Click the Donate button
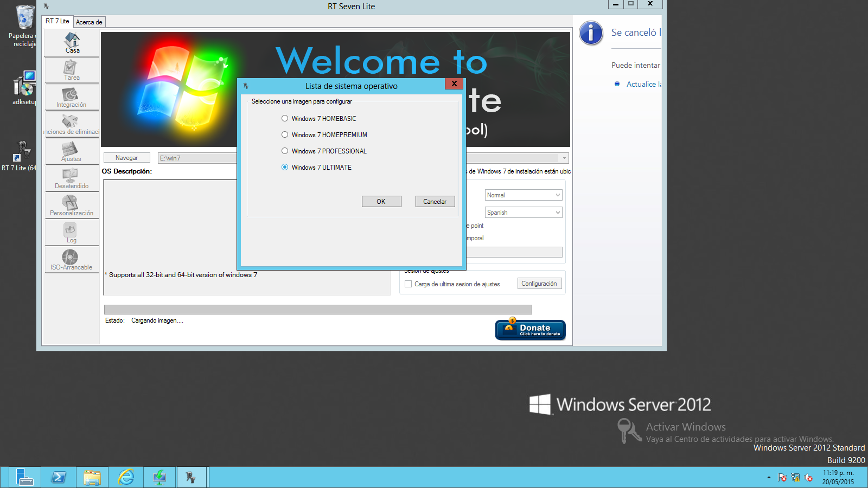Image resolution: width=868 pixels, height=488 pixels. coord(531,330)
